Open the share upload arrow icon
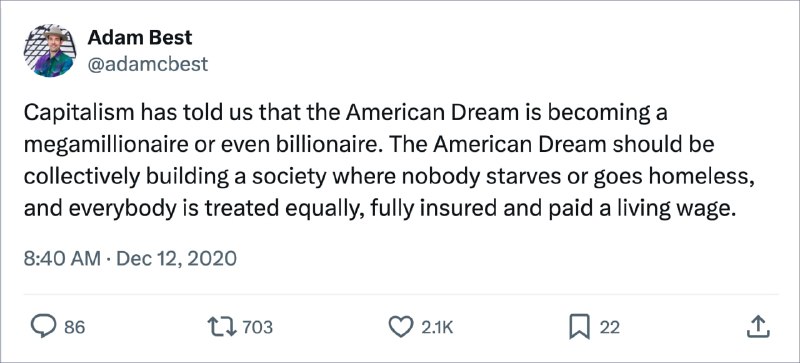 [x=758, y=327]
